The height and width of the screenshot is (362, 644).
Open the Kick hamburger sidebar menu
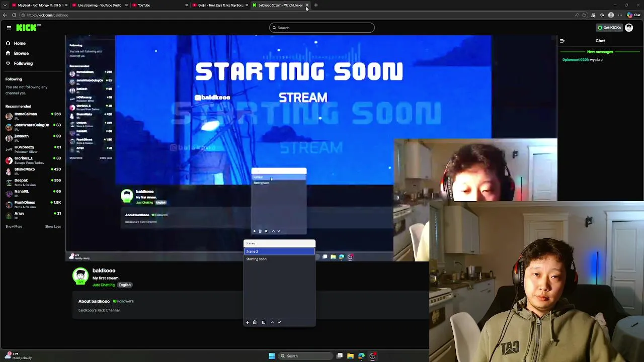coord(9,28)
